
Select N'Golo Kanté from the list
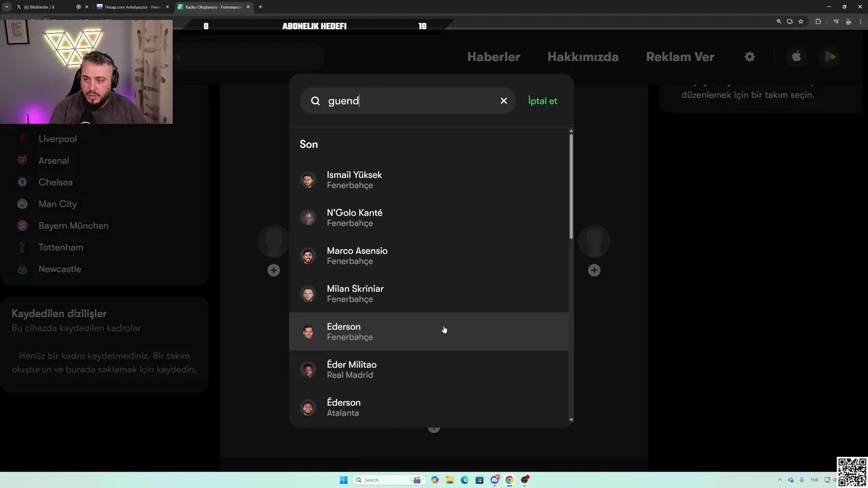coord(429,218)
